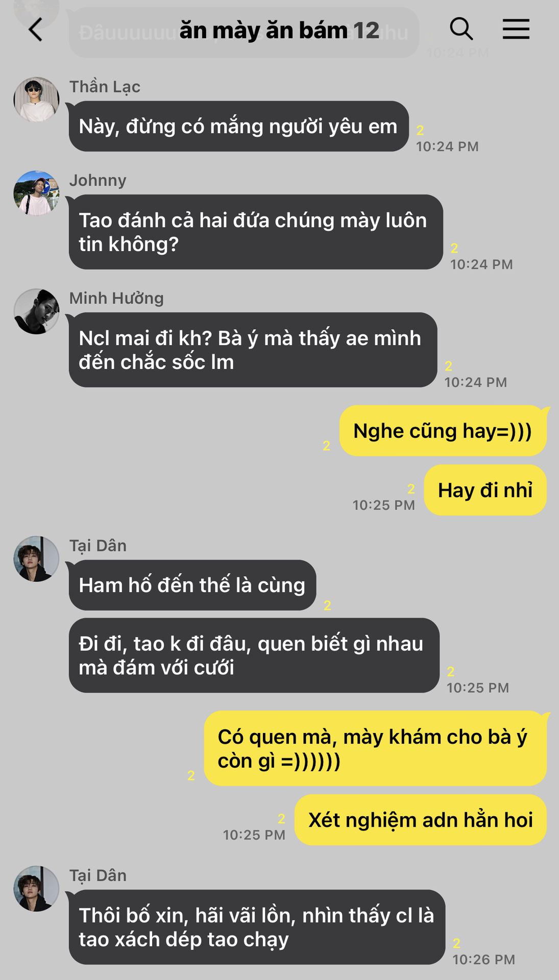The image size is (559, 980).
Task: Open Thần Lạc's profile picture
Action: (36, 100)
